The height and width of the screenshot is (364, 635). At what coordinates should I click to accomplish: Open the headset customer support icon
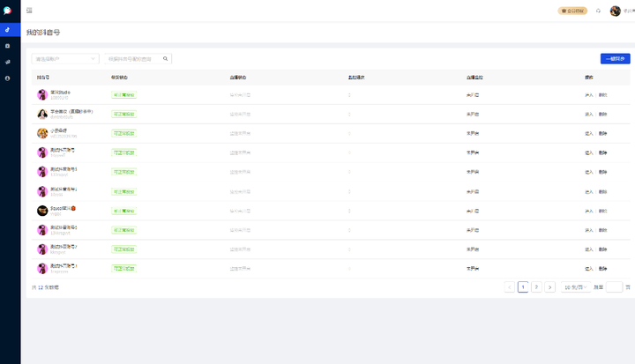(x=598, y=11)
